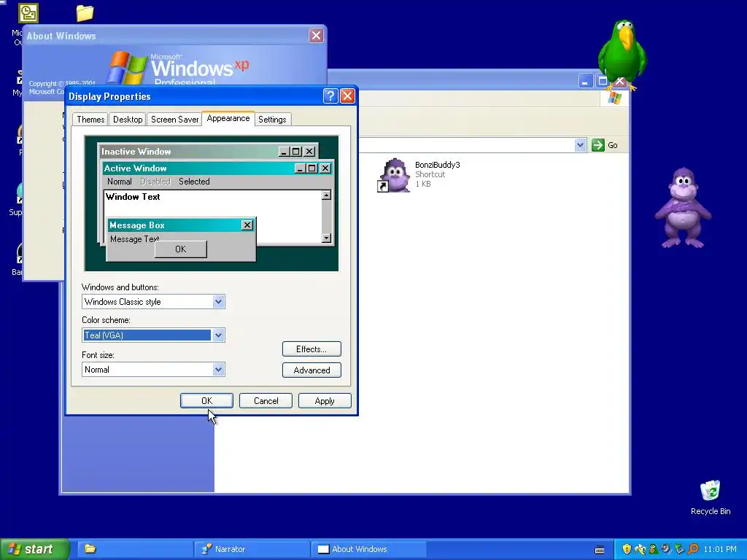This screenshot has height=560, width=747.
Task: Switch to the Themes tab
Action: (90, 120)
